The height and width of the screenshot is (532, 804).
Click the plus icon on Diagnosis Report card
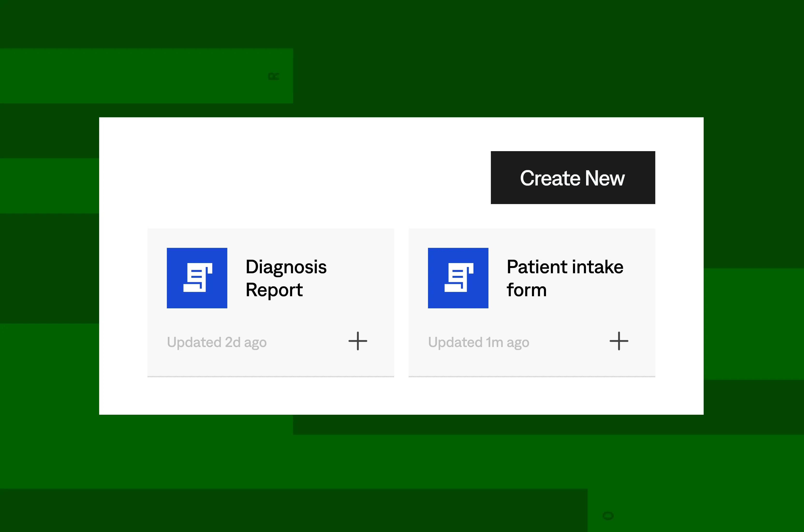click(x=358, y=341)
